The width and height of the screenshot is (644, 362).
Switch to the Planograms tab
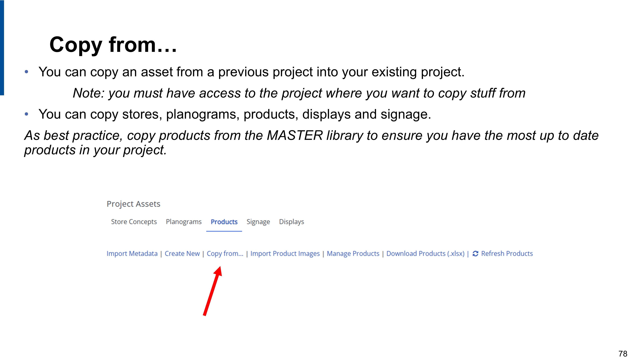[x=184, y=222]
